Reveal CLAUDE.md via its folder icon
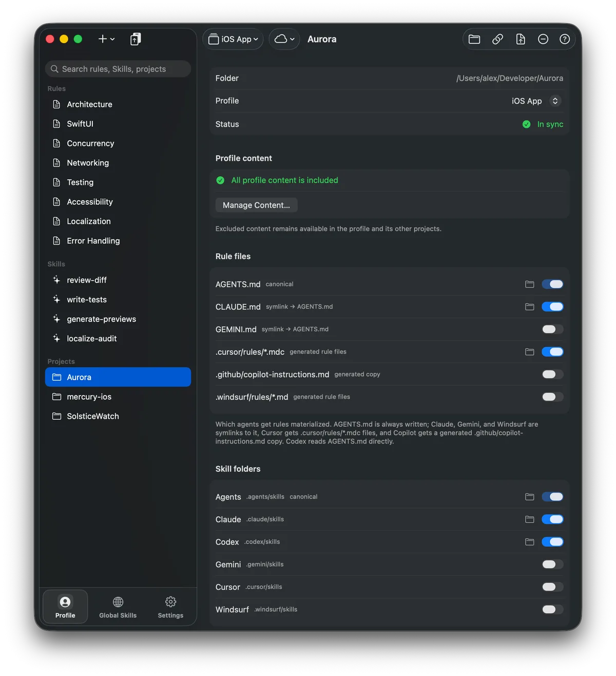 tap(530, 307)
